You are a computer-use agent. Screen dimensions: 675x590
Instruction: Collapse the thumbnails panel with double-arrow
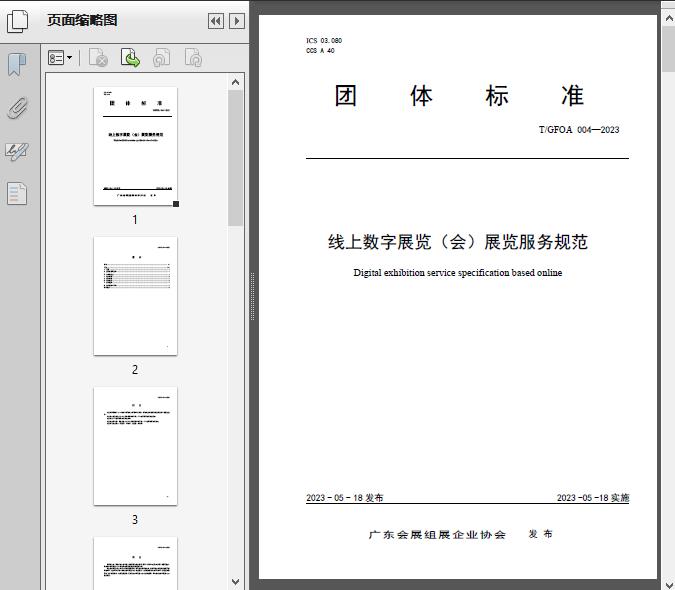point(215,21)
